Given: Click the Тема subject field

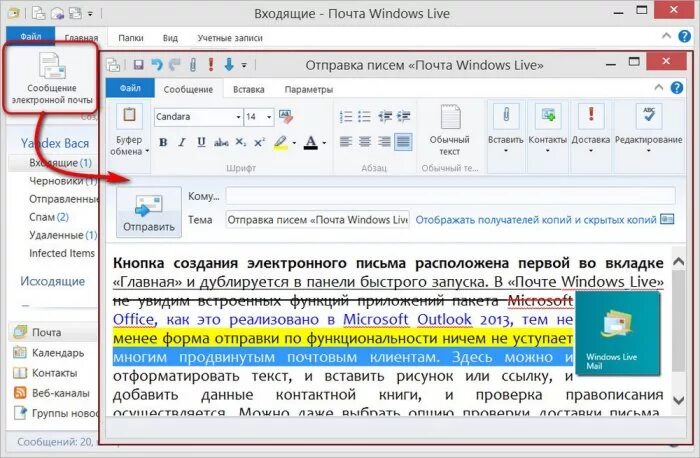Looking at the screenshot, I should [x=317, y=220].
